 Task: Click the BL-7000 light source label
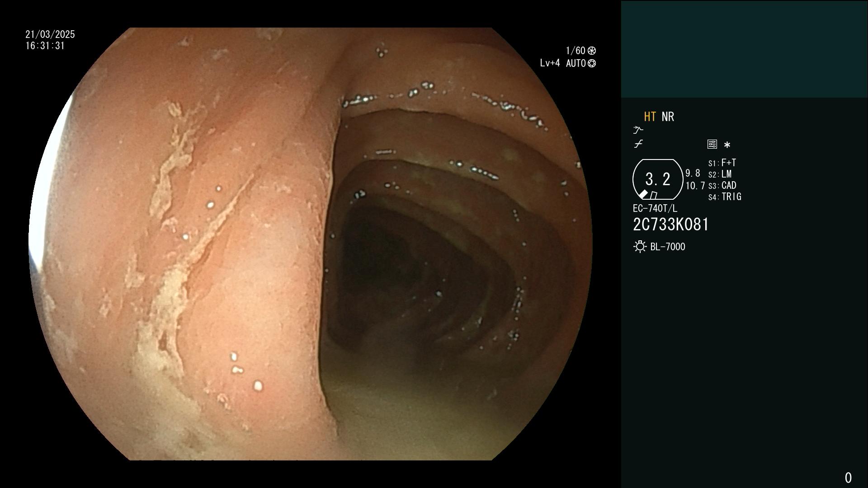[x=668, y=247]
